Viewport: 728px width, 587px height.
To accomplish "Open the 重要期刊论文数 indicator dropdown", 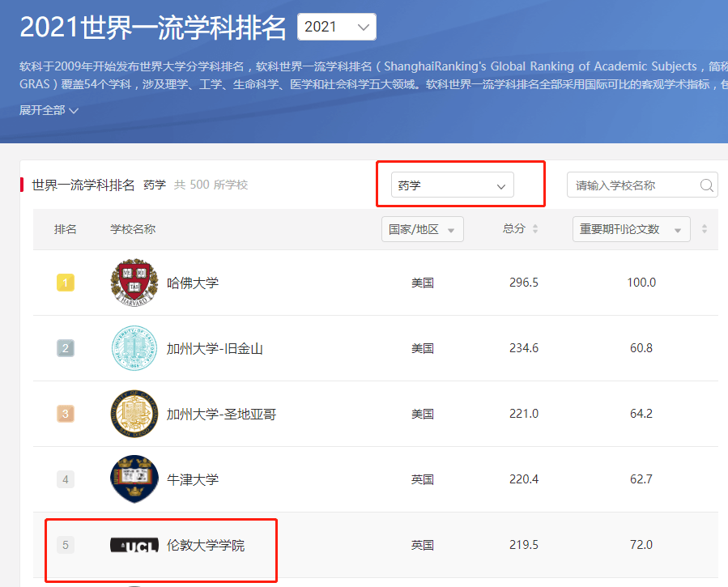I will [x=632, y=229].
